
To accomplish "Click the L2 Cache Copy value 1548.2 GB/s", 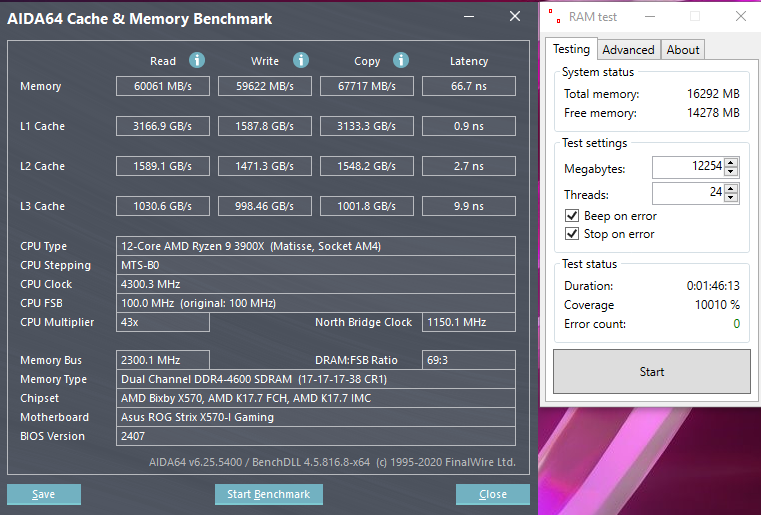I will pyautogui.click(x=366, y=166).
